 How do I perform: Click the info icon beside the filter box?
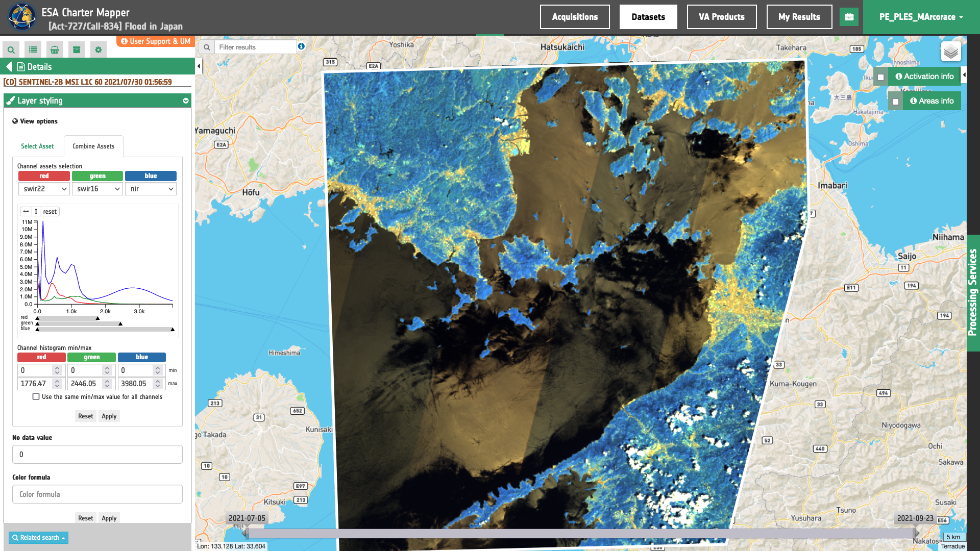[x=302, y=46]
